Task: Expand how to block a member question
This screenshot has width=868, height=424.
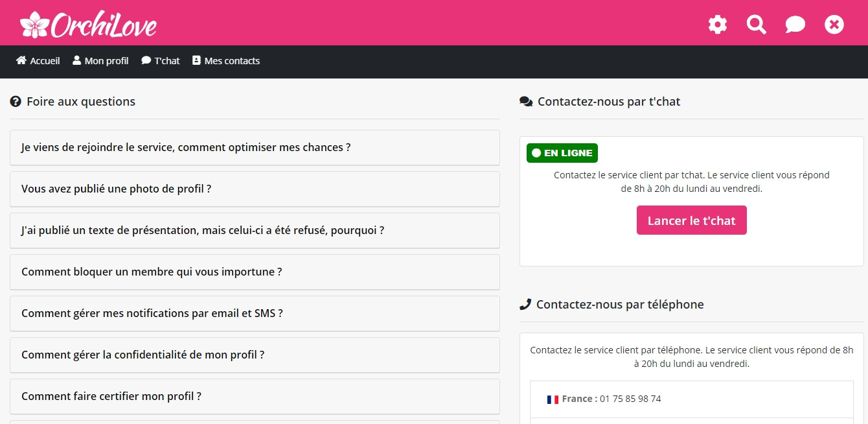Action: (x=152, y=272)
